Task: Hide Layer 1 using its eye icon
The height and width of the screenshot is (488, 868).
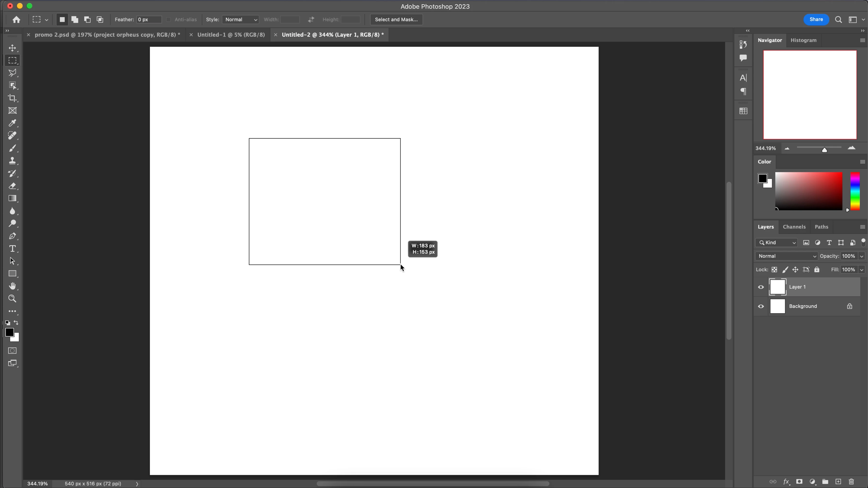Action: [761, 287]
